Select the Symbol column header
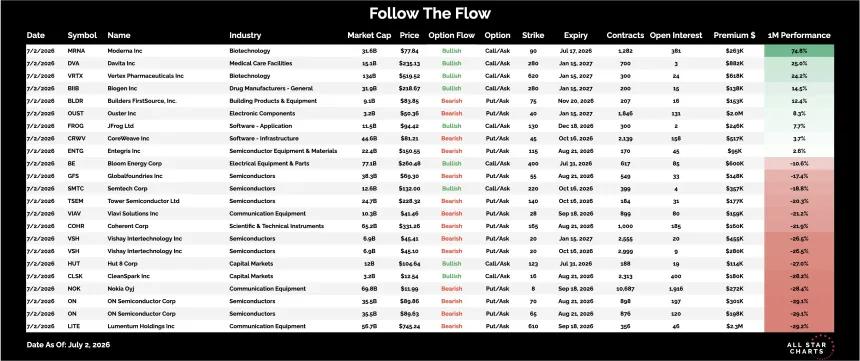This screenshot has height=361, width=860. 82,35
